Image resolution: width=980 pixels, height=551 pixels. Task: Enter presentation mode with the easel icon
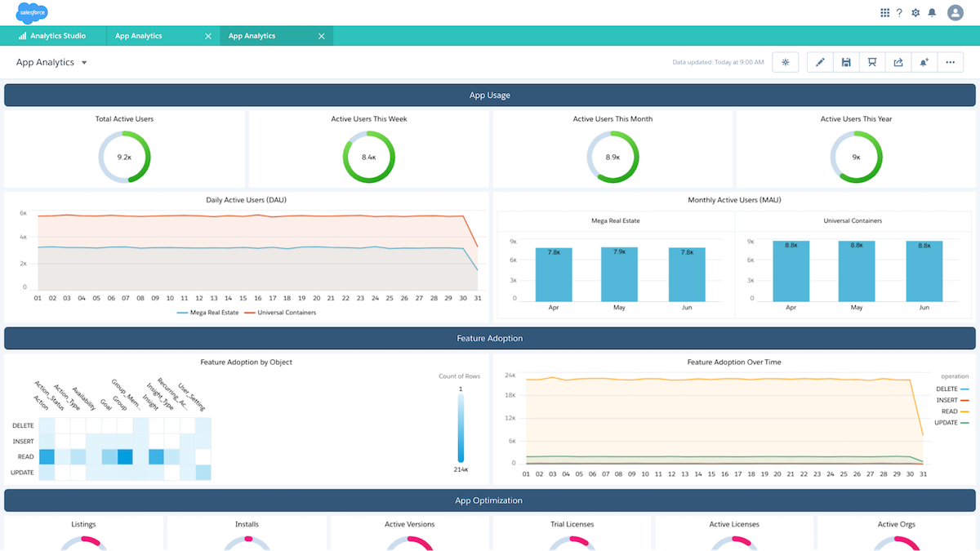click(872, 62)
